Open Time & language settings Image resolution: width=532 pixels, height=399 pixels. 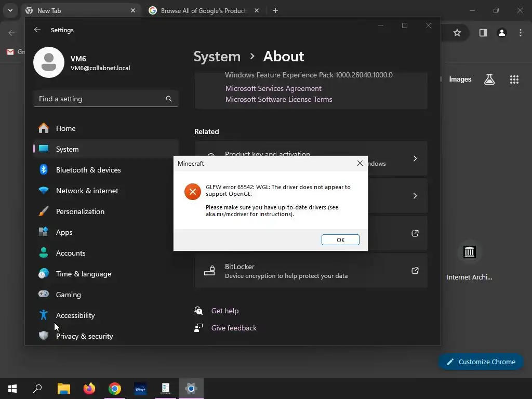(x=106, y=274)
